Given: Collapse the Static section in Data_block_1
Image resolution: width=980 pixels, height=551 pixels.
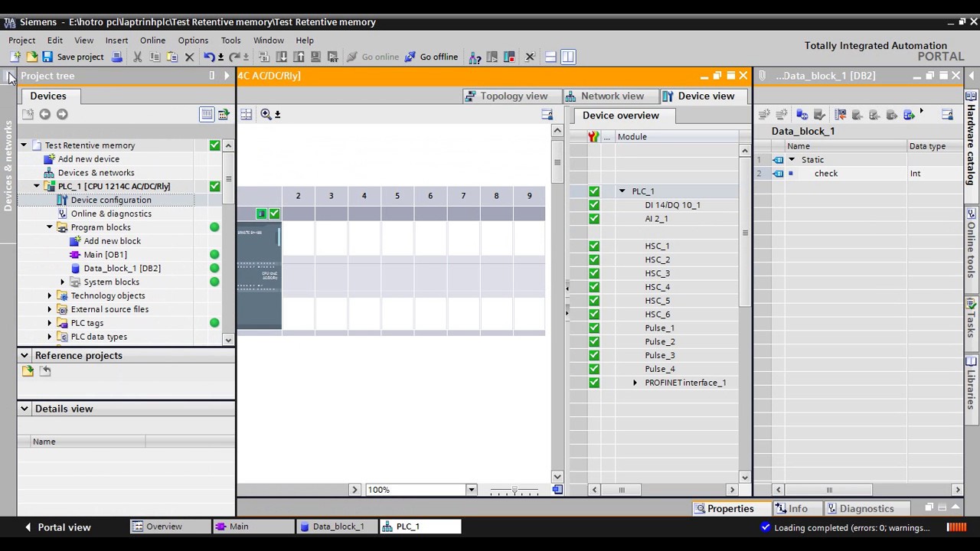Looking at the screenshot, I should pyautogui.click(x=792, y=160).
